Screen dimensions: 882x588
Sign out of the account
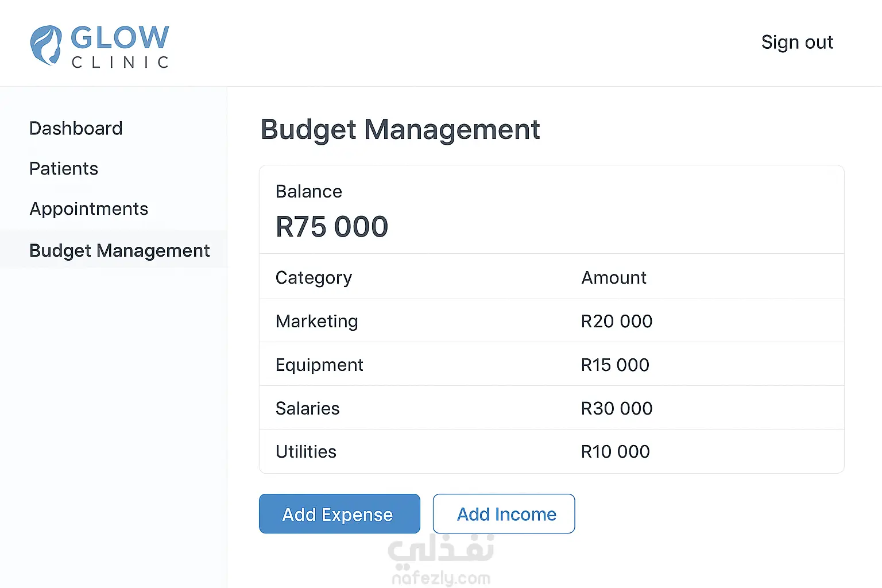(797, 42)
